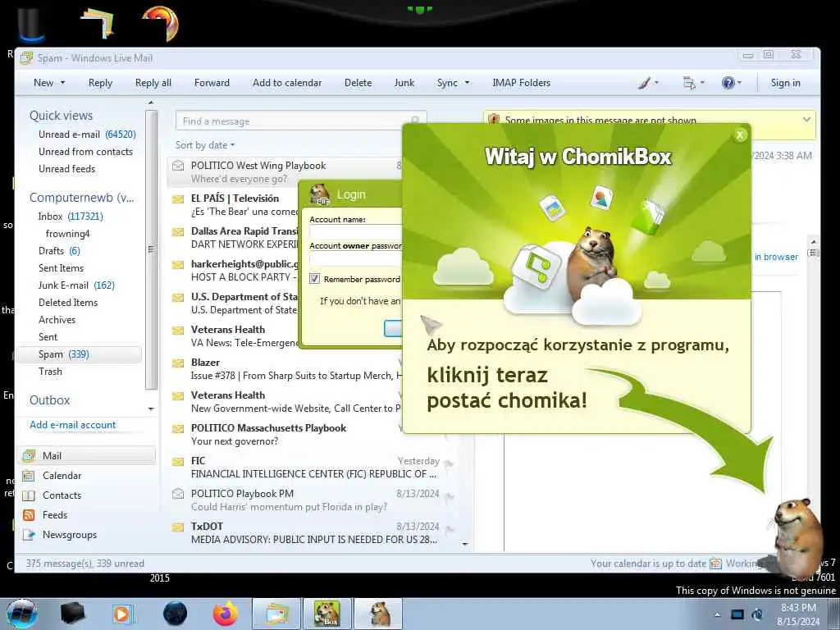The height and width of the screenshot is (630, 840).
Task: Open the frowning4 subfolder
Action: pyautogui.click(x=67, y=234)
